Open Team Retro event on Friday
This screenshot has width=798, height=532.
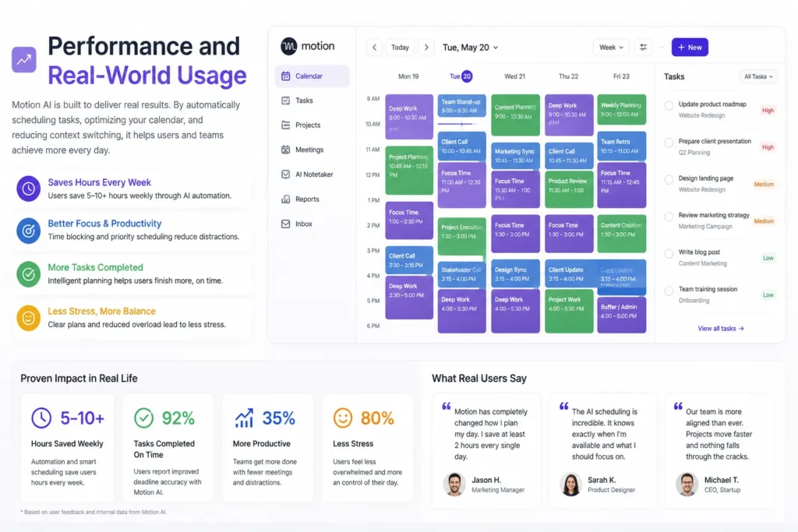[621, 146]
